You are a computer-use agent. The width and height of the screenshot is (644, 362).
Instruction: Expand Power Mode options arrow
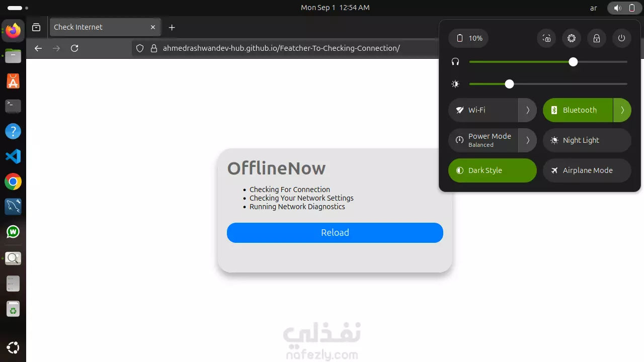click(528, 140)
